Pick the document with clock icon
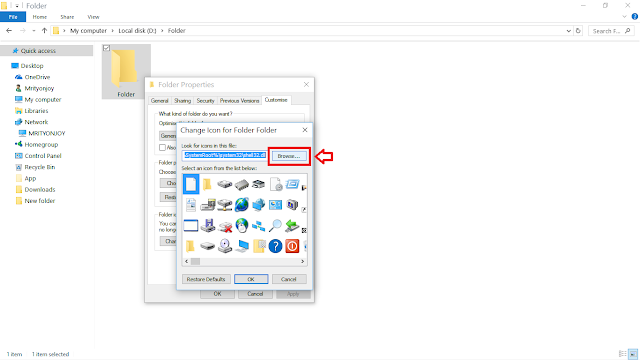This screenshot has height=360, width=640. coord(276,184)
